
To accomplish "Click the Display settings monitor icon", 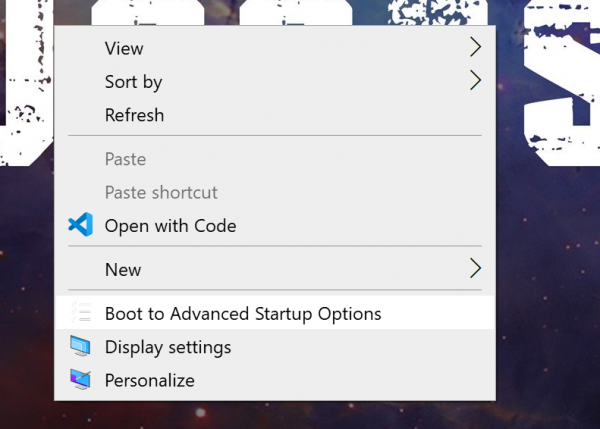I will (x=80, y=347).
